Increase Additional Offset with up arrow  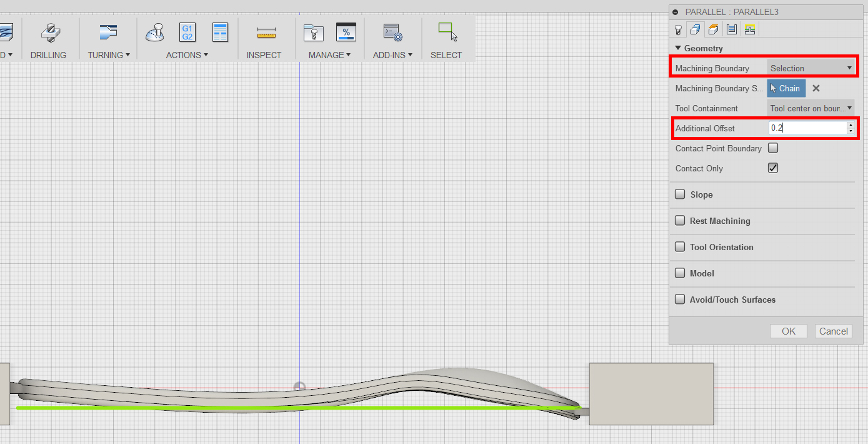851,124
